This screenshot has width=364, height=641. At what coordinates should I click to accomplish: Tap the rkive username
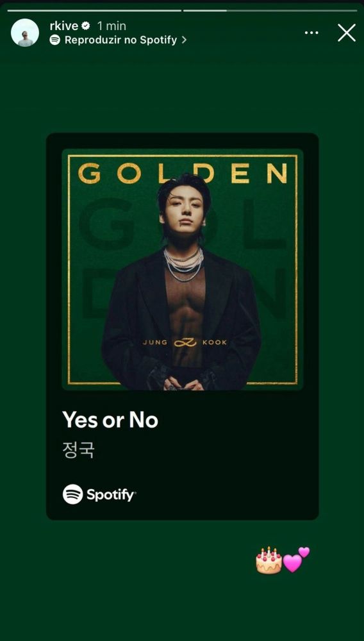(63, 26)
